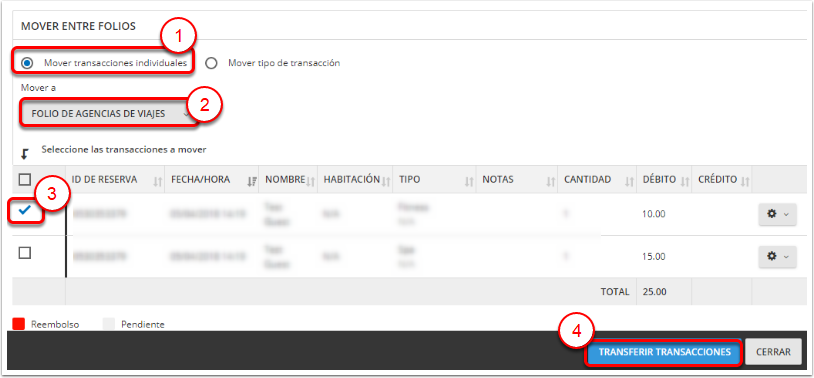Click sort arrows in CRÉDITO header

pos(745,181)
